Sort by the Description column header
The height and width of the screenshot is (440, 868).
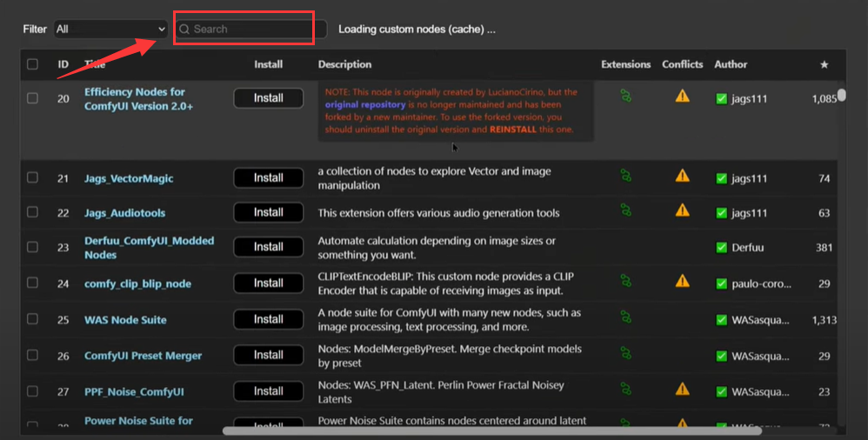(x=344, y=64)
